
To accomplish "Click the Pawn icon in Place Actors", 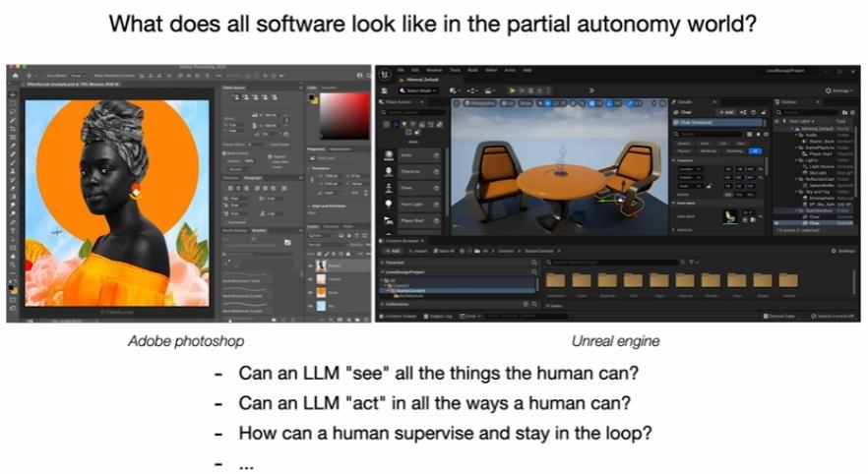I will tap(389, 188).
